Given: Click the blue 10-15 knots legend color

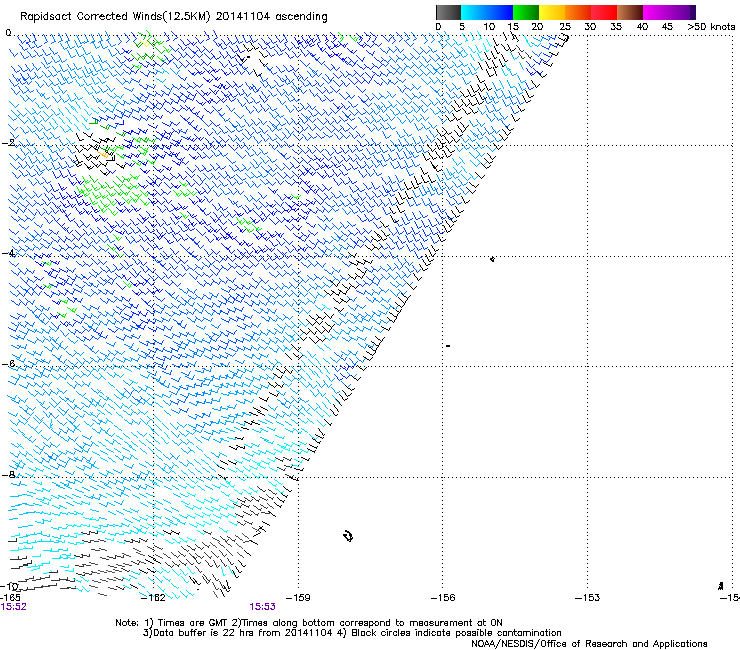Looking at the screenshot, I should pos(500,12).
